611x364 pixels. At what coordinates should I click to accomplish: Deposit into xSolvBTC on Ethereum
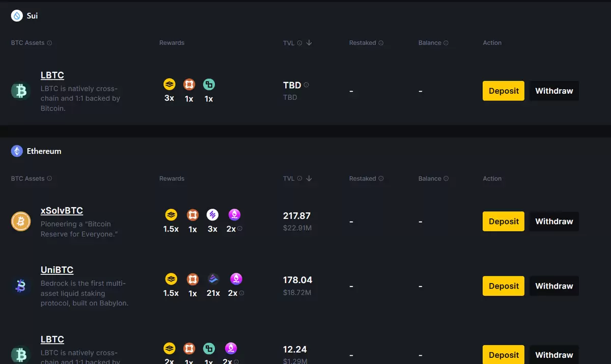[504, 221]
